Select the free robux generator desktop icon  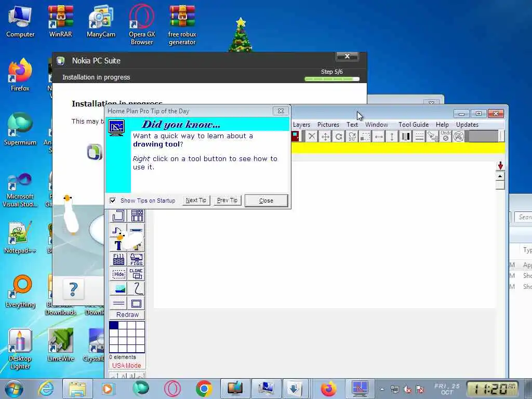[182, 25]
